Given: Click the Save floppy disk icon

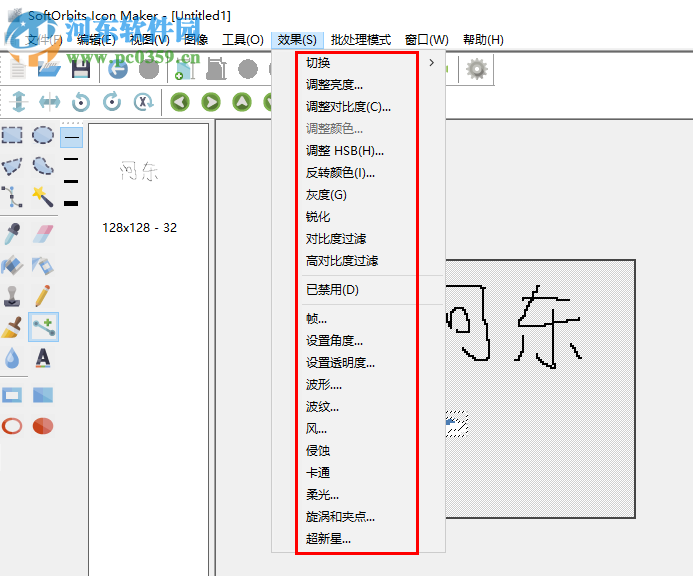Looking at the screenshot, I should pyautogui.click(x=81, y=69).
